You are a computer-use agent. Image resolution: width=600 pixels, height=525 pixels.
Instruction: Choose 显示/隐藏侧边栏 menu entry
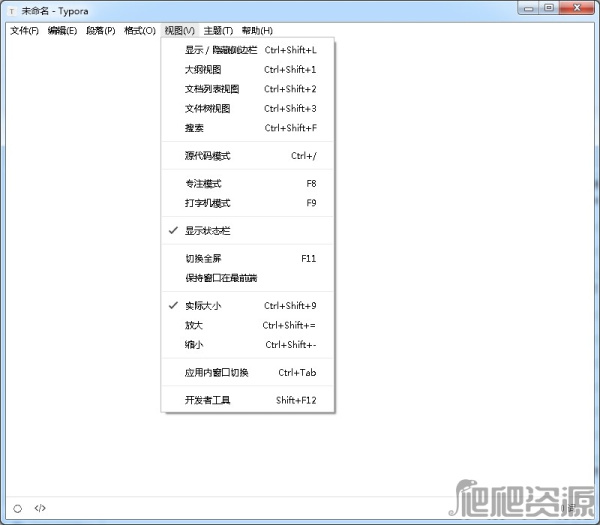click(222, 50)
